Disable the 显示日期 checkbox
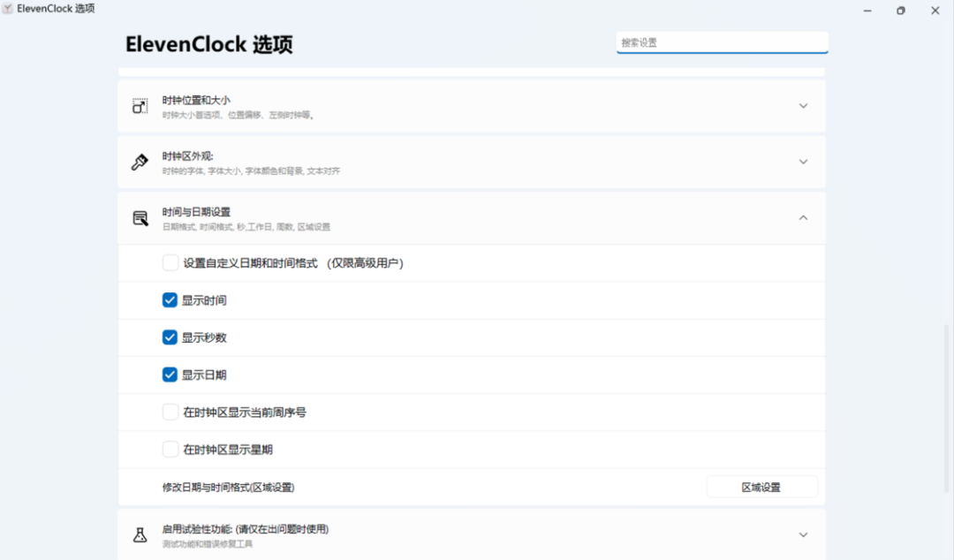Screen dimensions: 954x560 click(x=170, y=375)
